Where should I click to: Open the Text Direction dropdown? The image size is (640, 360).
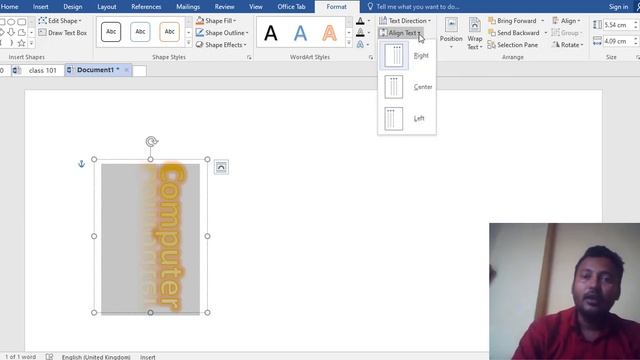click(404, 20)
